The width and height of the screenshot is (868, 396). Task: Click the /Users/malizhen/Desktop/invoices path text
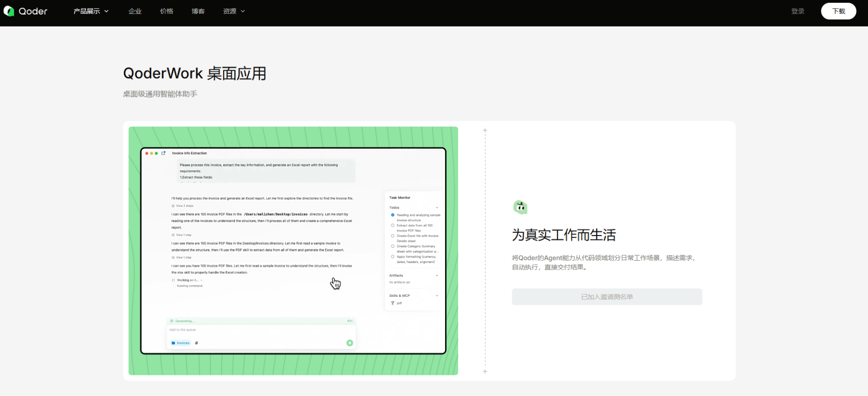pyautogui.click(x=275, y=214)
